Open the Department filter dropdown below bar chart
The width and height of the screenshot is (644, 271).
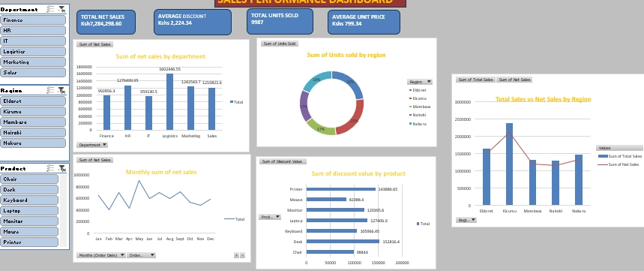[x=92, y=145]
